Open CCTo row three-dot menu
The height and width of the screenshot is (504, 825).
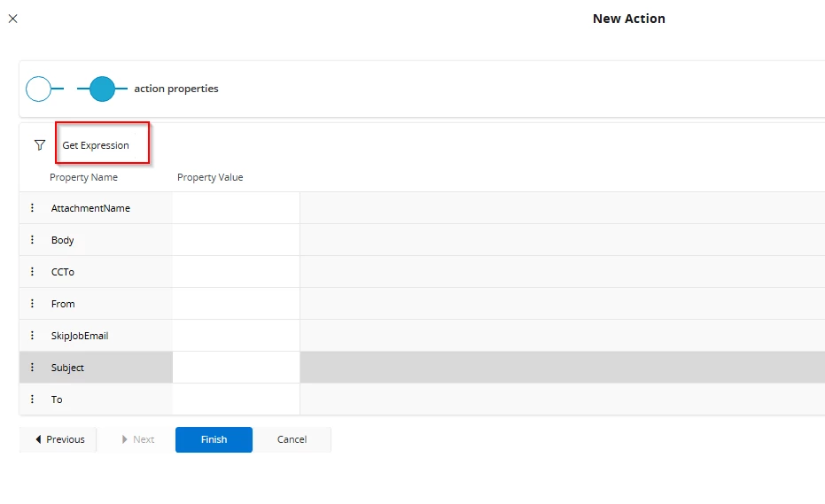tap(33, 272)
